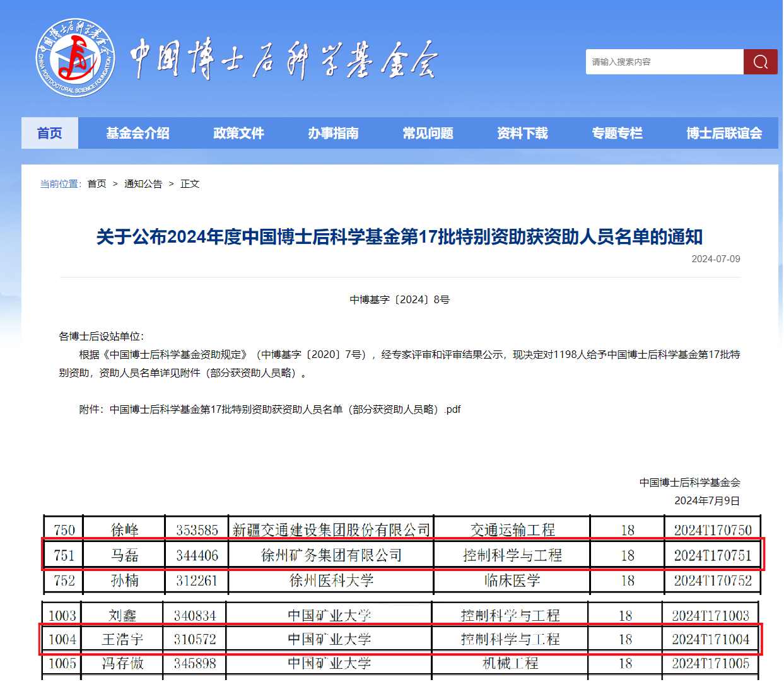784x687 pixels.
Task: Click inside the search input field
Action: pyautogui.click(x=664, y=62)
